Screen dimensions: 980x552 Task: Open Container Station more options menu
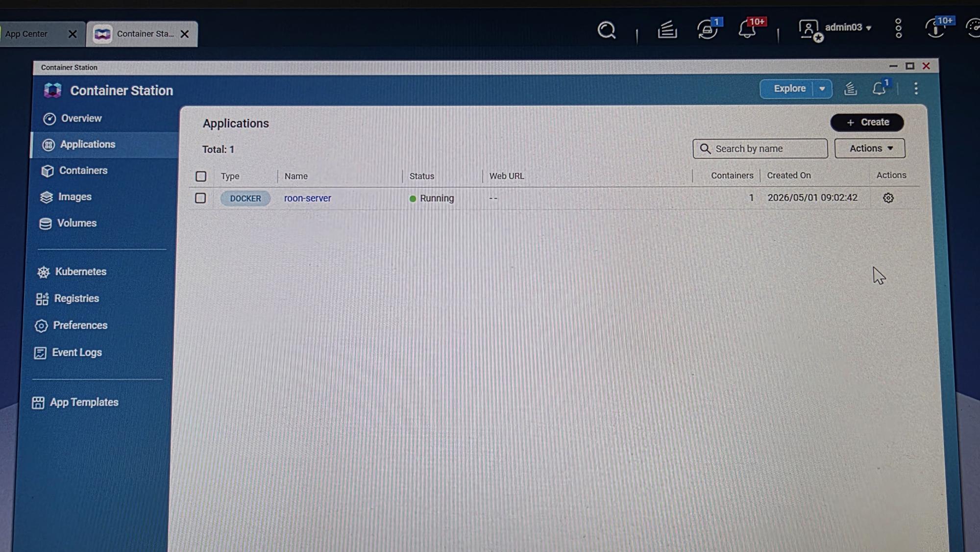[x=916, y=89]
